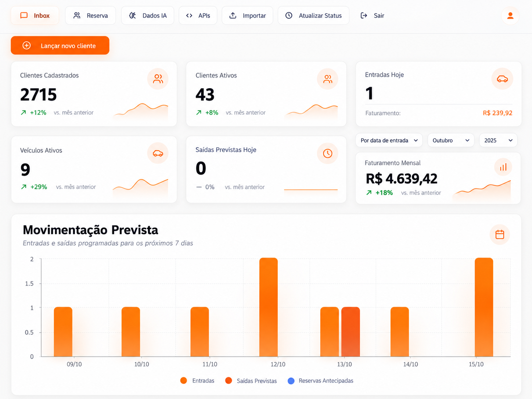Open the 2025 year dropdown
Viewport: 532px width, 399px height.
click(x=498, y=140)
